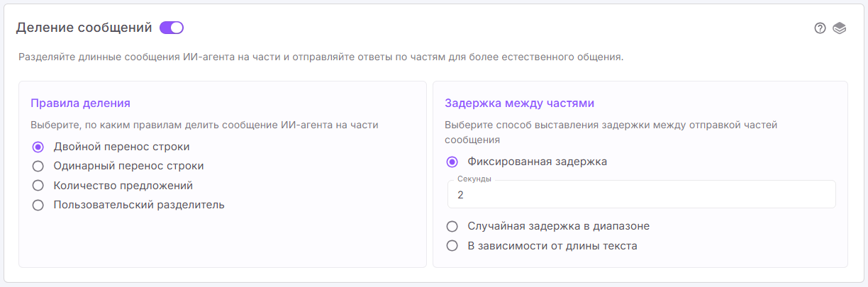Click the value 2 in the seconds box
This screenshot has height=287, width=868.
[x=461, y=195]
